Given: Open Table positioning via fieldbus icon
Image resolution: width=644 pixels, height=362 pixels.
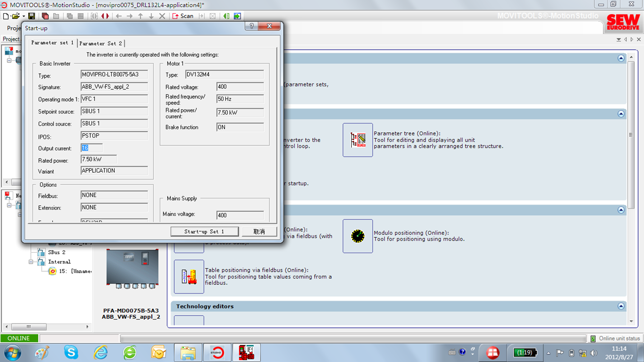Looking at the screenshot, I should point(189,277).
